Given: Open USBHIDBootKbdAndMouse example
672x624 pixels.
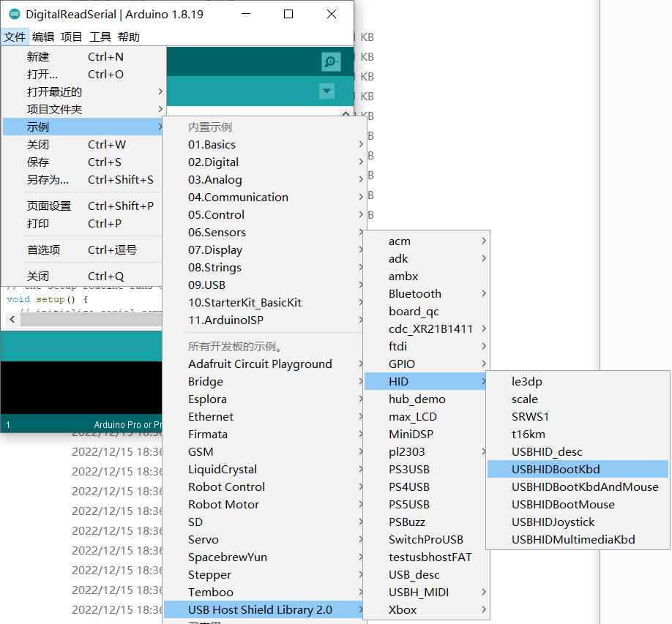Looking at the screenshot, I should (578, 487).
